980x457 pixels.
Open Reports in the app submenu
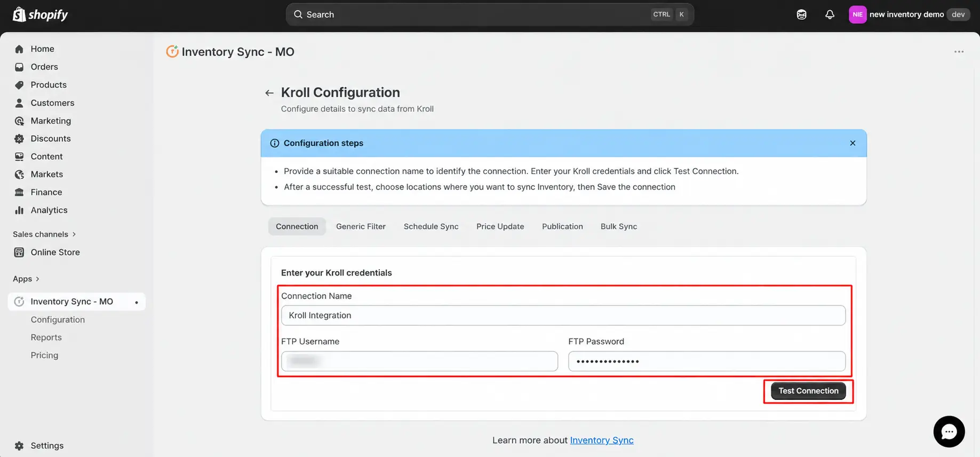(46, 337)
